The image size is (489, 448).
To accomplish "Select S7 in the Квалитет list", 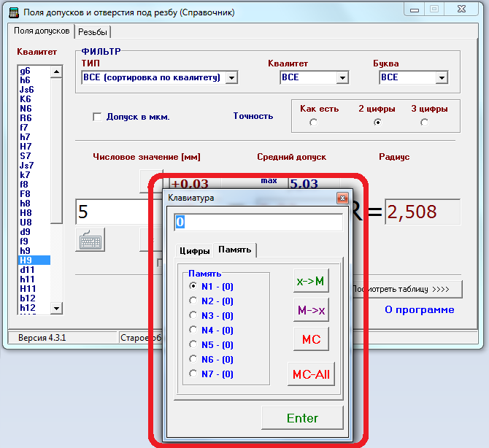I will [34, 156].
